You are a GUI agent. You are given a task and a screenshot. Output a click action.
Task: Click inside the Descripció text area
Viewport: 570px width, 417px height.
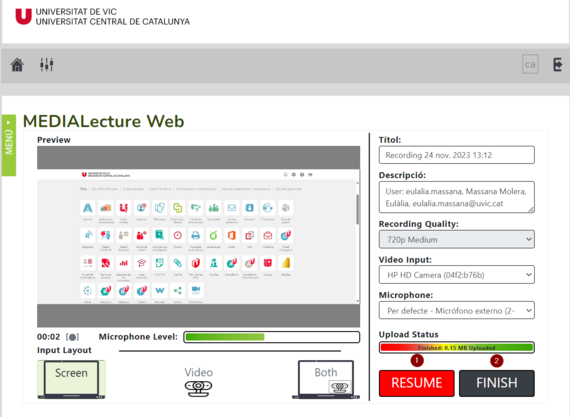pyautogui.click(x=457, y=197)
